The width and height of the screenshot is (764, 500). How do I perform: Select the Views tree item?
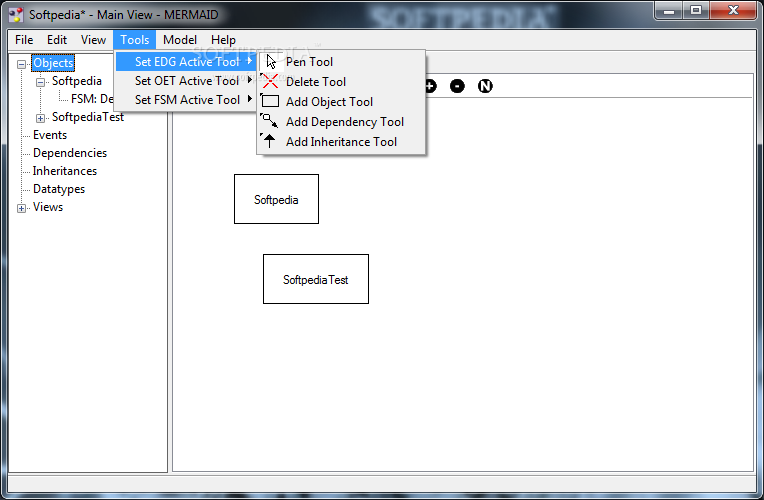click(x=48, y=207)
